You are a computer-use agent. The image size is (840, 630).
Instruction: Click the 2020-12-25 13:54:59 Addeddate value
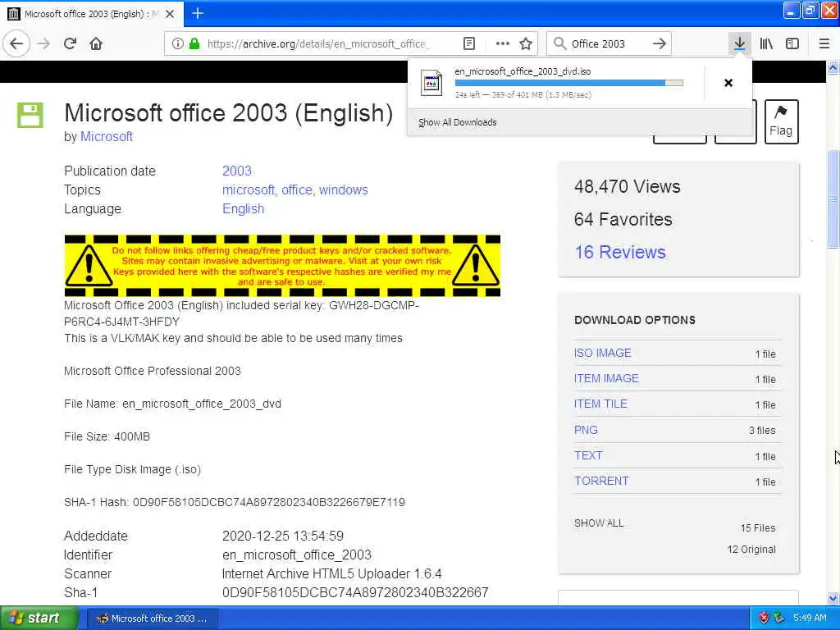point(283,536)
